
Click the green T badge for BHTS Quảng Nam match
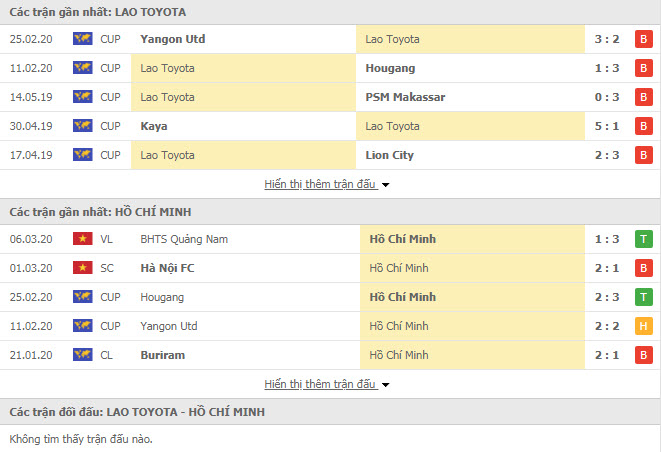(643, 239)
